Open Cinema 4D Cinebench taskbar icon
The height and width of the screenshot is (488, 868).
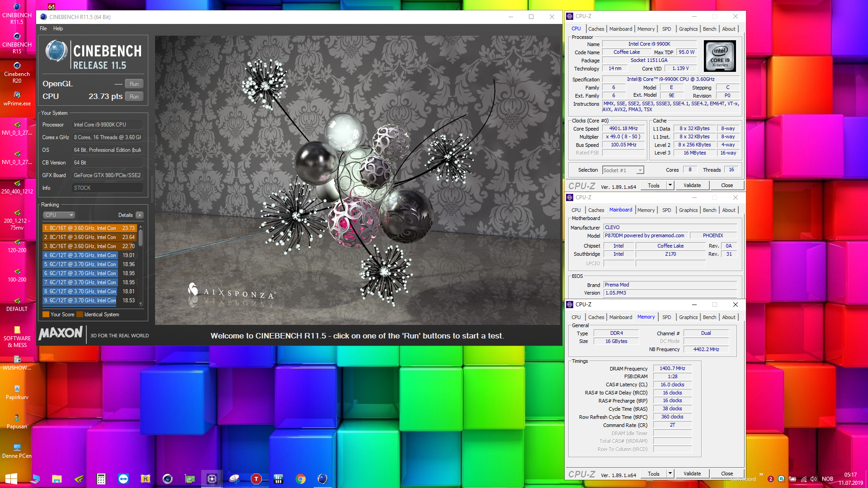(x=168, y=479)
